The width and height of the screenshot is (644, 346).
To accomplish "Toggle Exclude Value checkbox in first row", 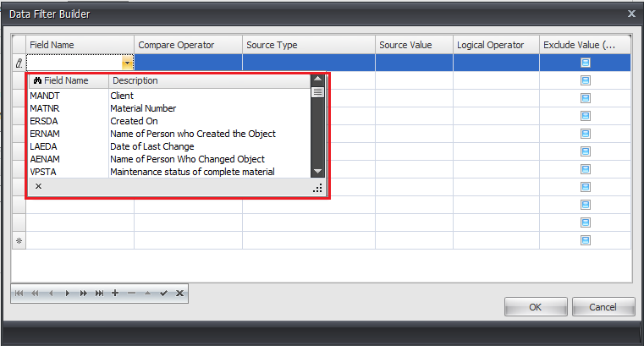I will 585,63.
